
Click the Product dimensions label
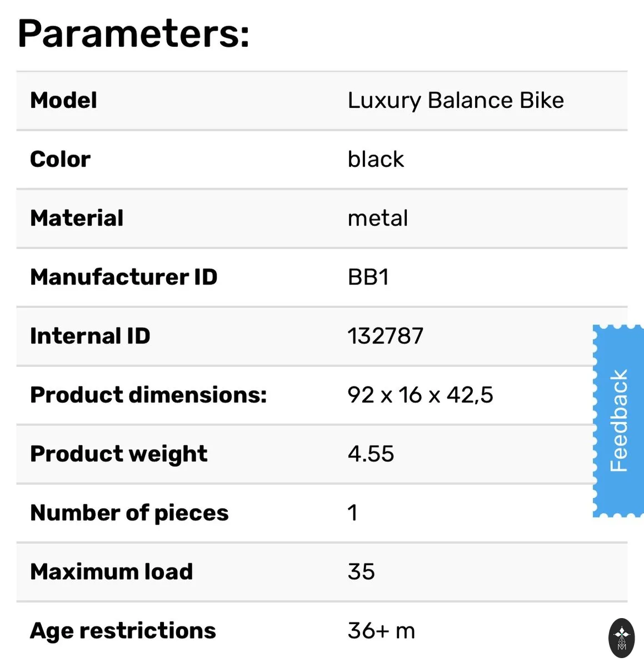point(148,395)
